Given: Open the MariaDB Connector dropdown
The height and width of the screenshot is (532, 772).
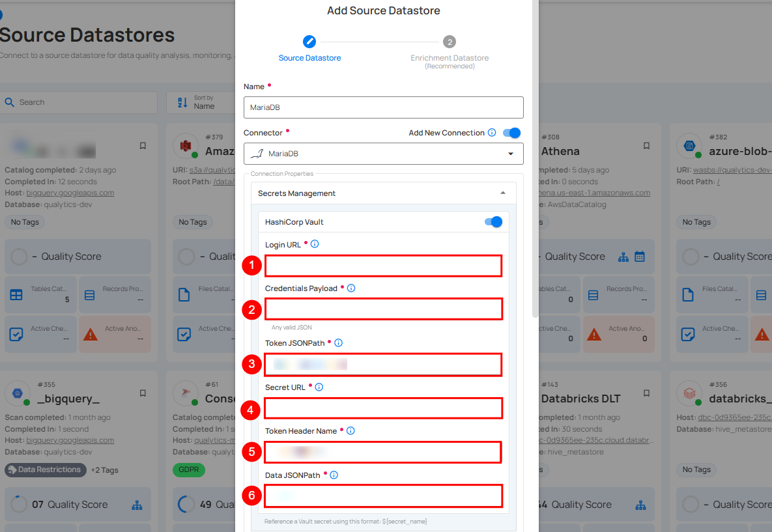Looking at the screenshot, I should (x=383, y=154).
